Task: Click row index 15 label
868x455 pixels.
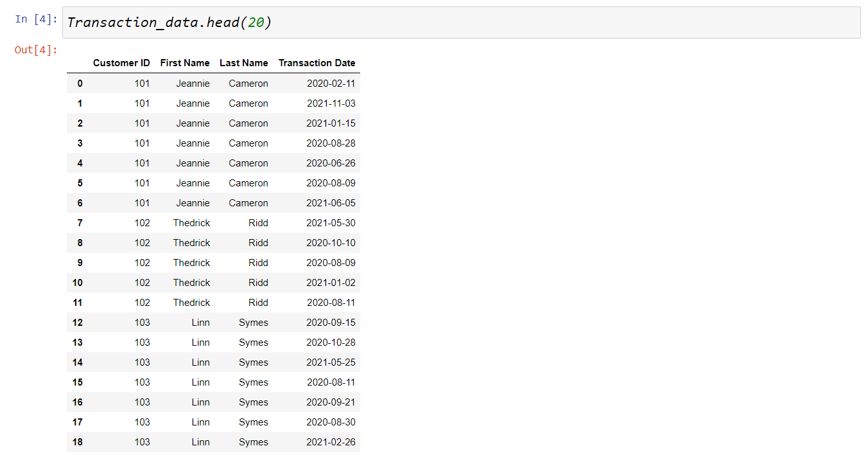Action: (78, 382)
